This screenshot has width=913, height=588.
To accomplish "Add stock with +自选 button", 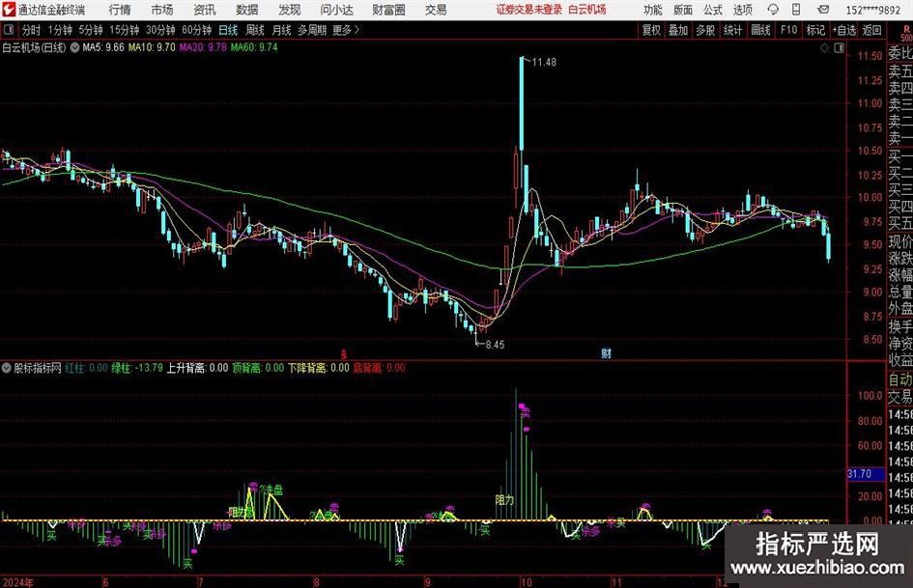I will [x=844, y=30].
